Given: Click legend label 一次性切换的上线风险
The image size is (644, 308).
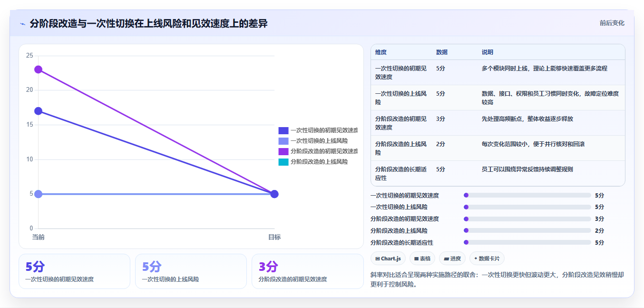Looking at the screenshot, I should click(319, 141).
